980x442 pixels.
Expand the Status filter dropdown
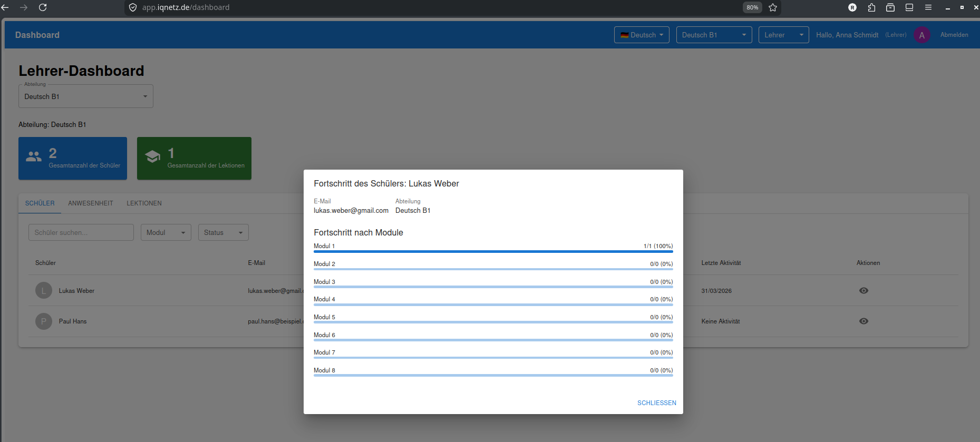click(223, 232)
